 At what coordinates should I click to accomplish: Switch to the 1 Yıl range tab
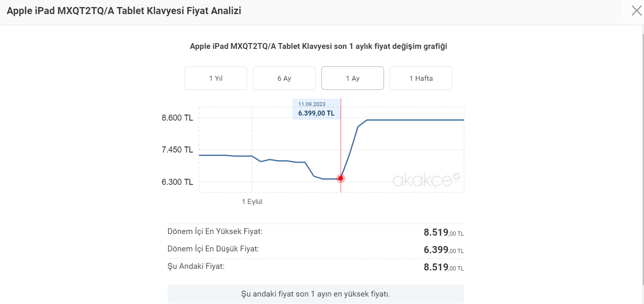coord(216,78)
